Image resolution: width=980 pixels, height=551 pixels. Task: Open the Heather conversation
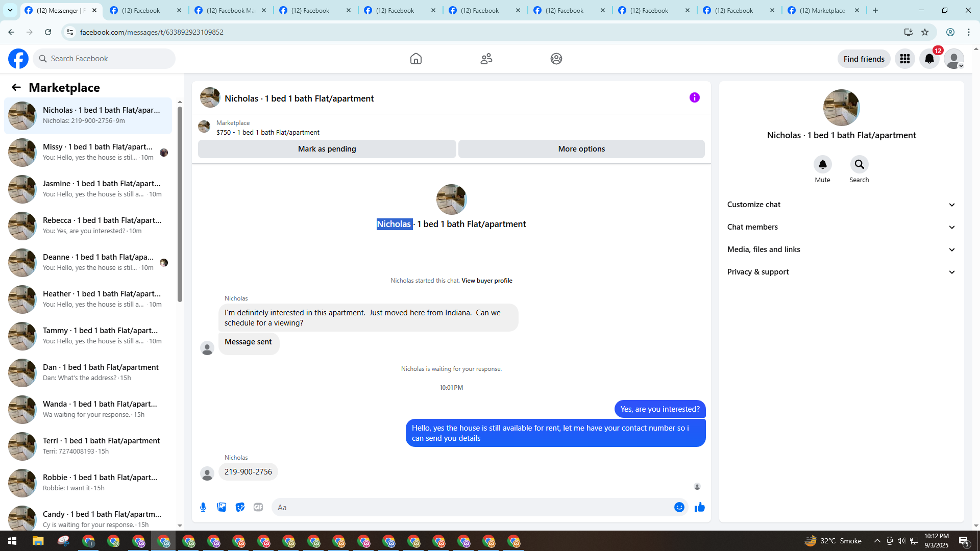click(x=88, y=299)
